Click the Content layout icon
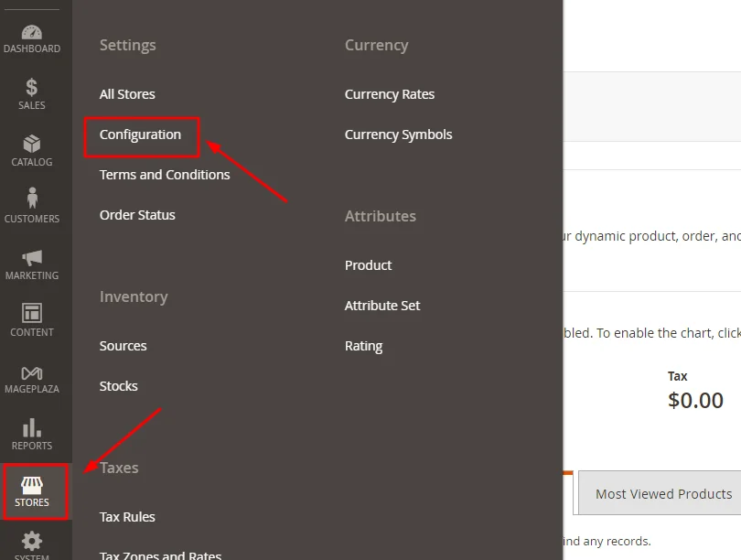 click(x=32, y=314)
